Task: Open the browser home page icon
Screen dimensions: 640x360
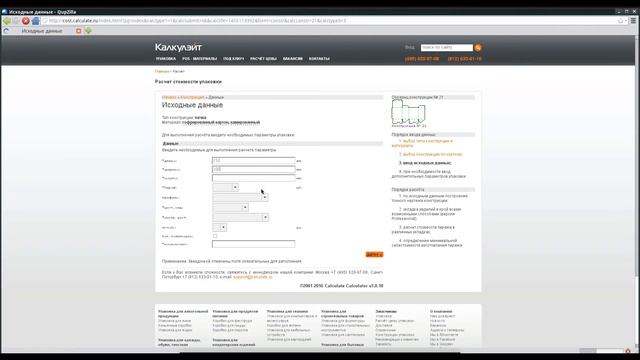Action: [36, 21]
